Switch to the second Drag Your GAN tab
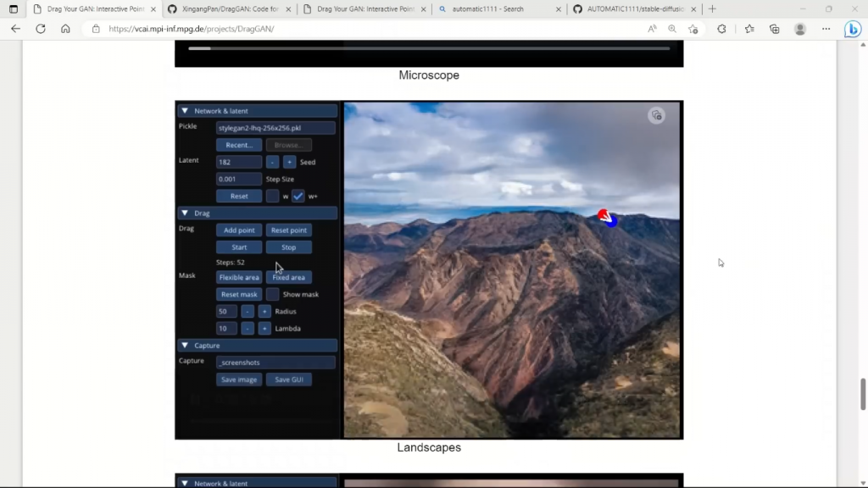 point(365,8)
